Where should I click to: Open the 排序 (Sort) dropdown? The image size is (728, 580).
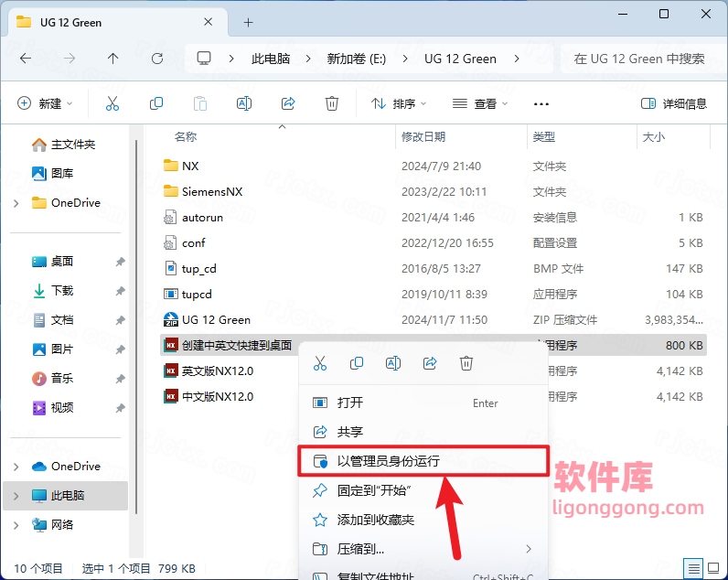[x=399, y=103]
